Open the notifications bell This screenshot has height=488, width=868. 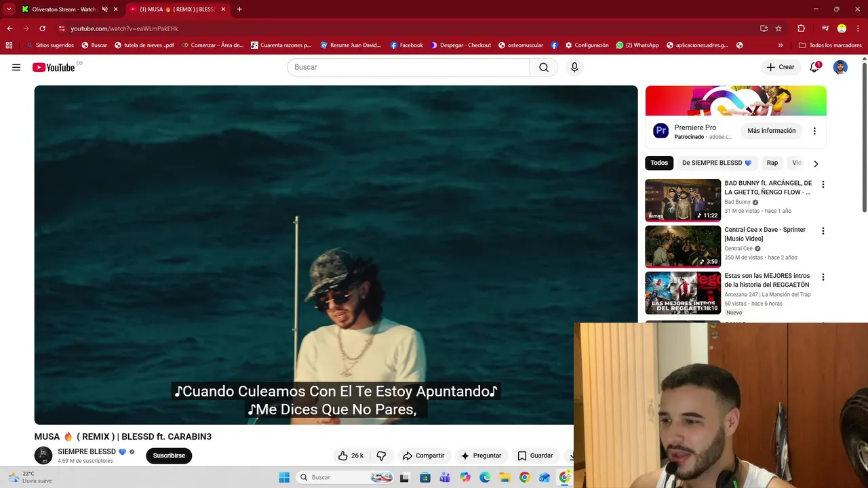click(x=814, y=67)
